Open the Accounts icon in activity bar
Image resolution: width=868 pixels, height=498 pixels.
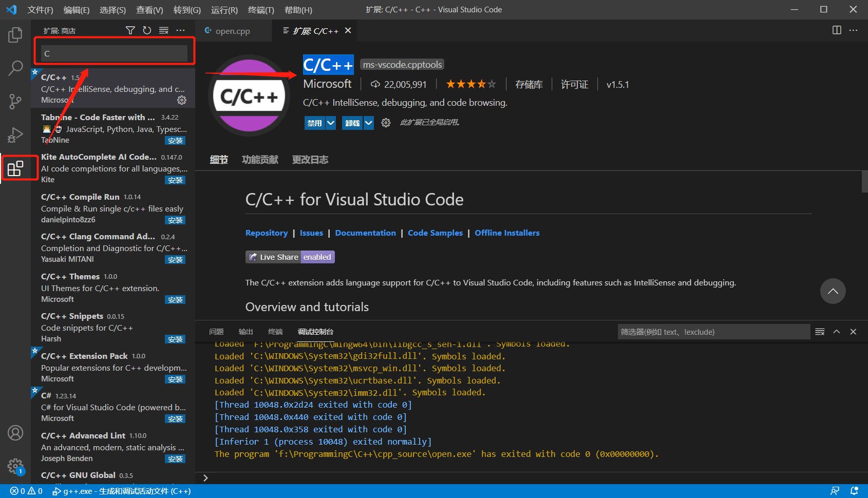click(x=15, y=433)
